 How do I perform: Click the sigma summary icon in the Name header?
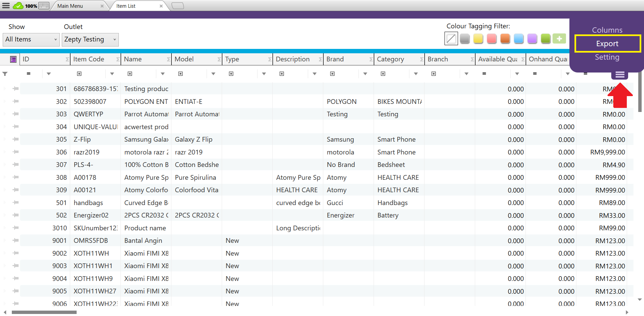pyautogui.click(x=168, y=59)
